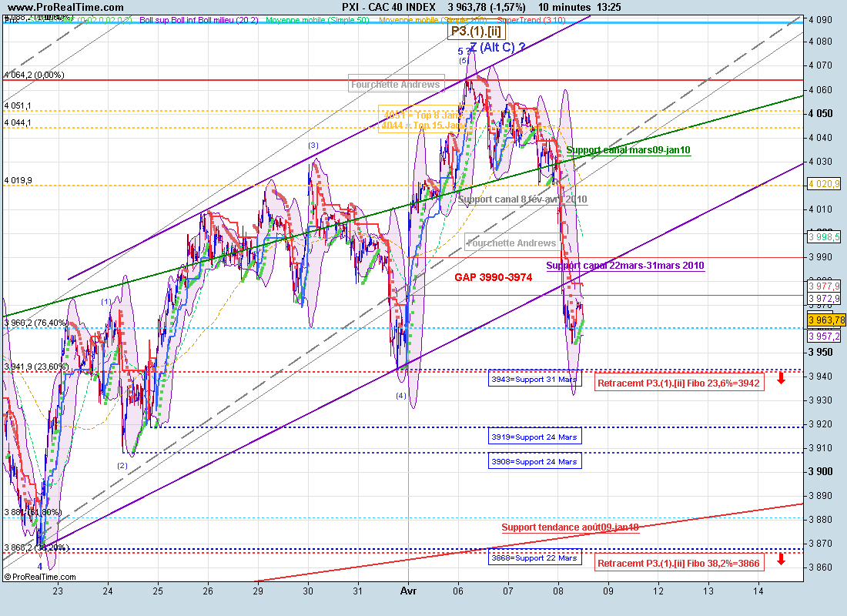Select the '3908=Support 24 Mars' box

[x=534, y=461]
